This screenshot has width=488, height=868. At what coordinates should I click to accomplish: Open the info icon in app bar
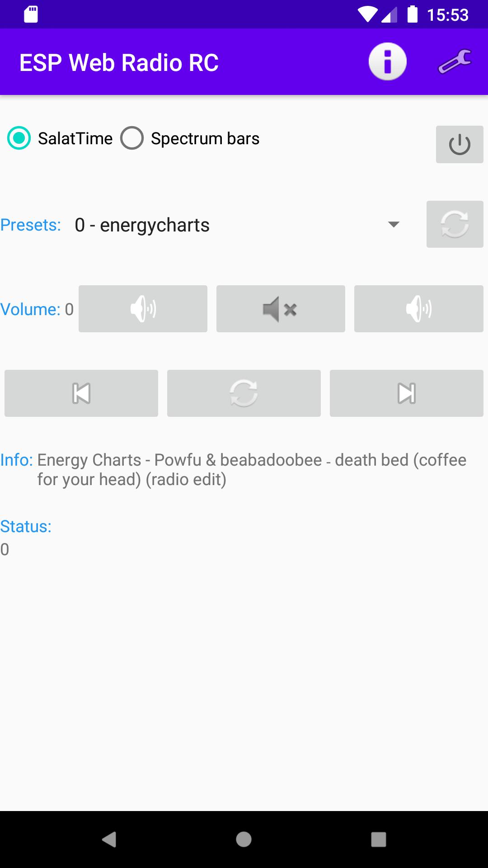[x=387, y=62]
